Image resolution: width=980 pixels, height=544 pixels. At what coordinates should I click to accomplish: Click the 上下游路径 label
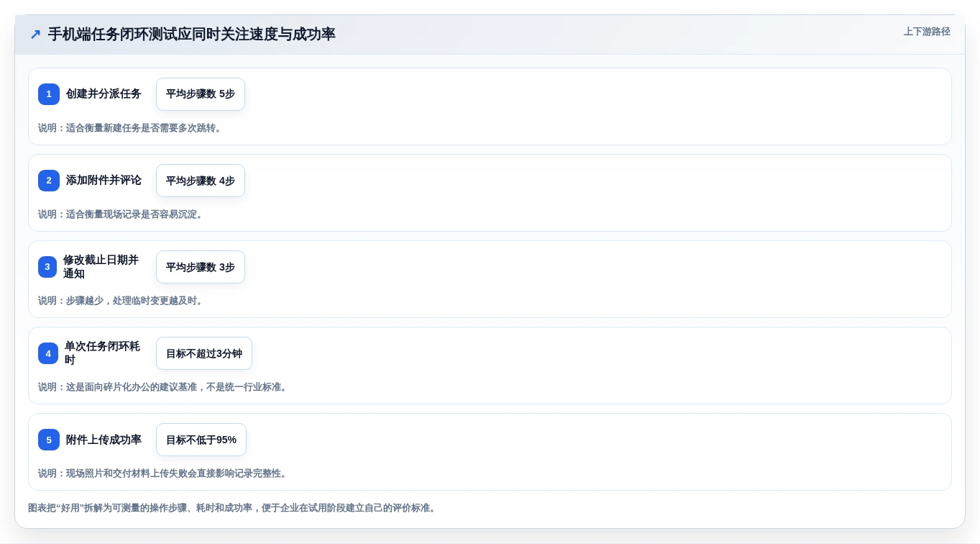[x=927, y=32]
